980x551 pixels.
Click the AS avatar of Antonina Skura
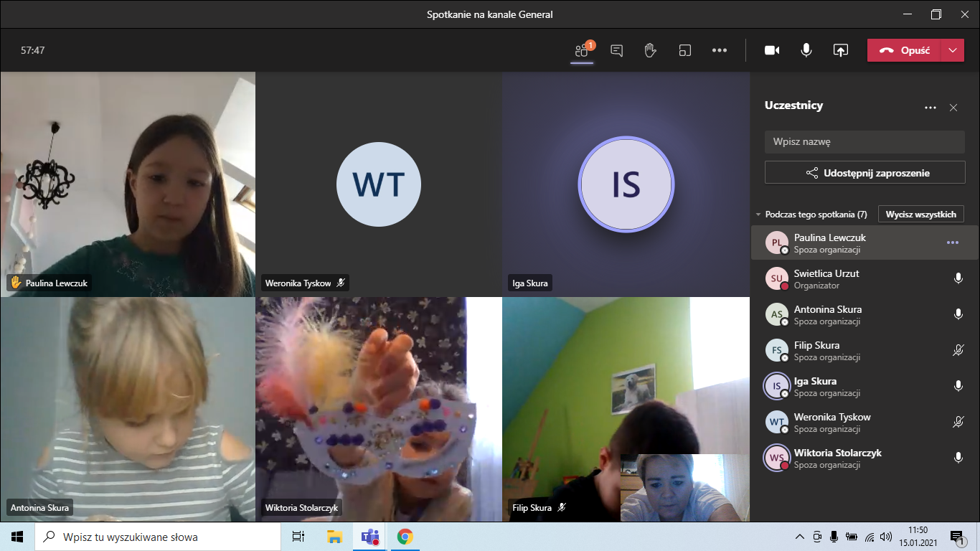coord(776,314)
